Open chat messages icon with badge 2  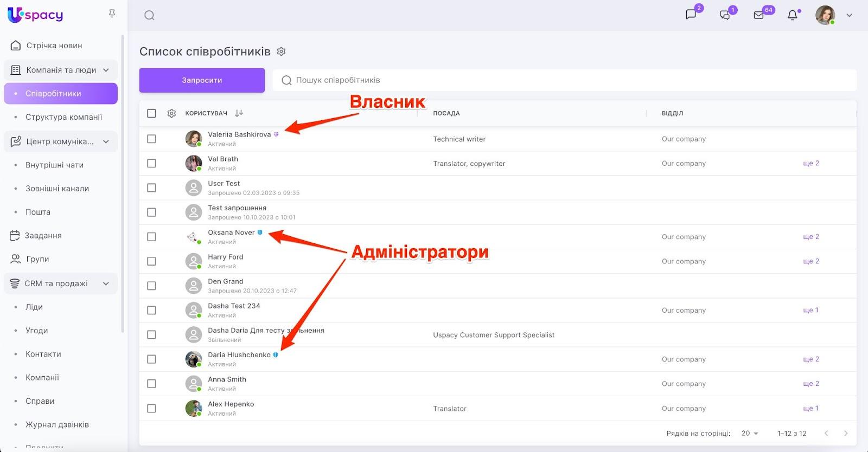click(691, 15)
